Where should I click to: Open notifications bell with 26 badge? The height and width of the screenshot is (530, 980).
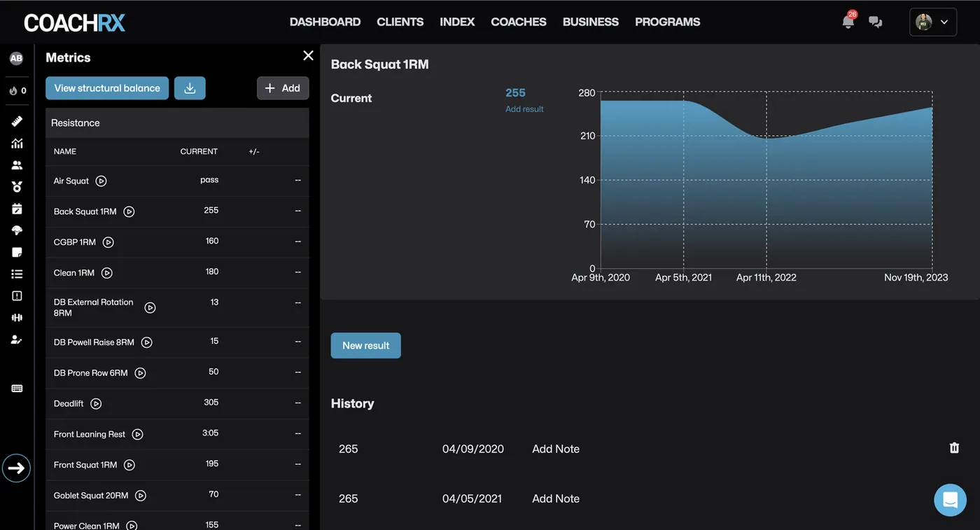click(848, 21)
